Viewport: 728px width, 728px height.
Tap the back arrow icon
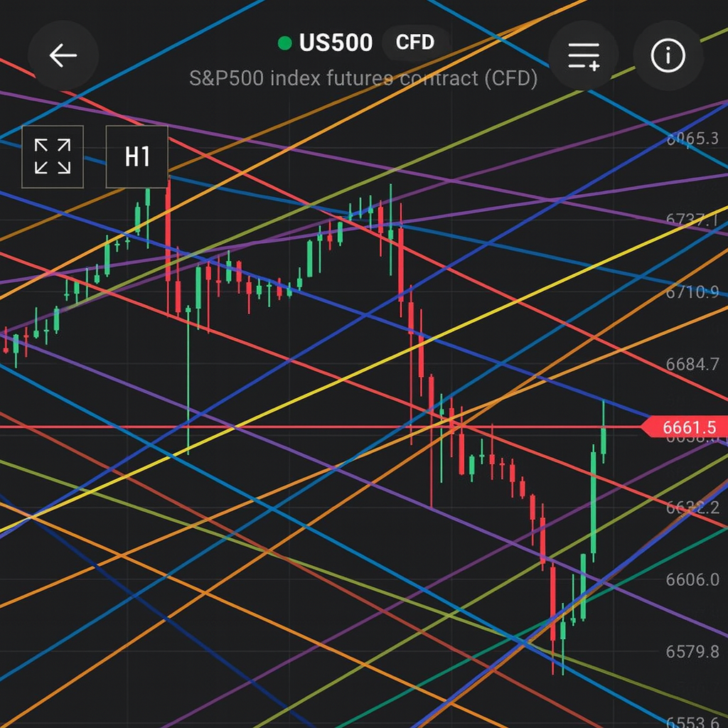(x=63, y=55)
